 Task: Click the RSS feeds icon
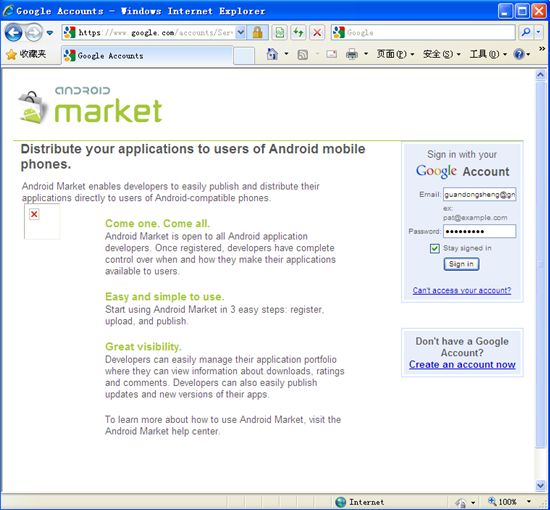coord(303,54)
